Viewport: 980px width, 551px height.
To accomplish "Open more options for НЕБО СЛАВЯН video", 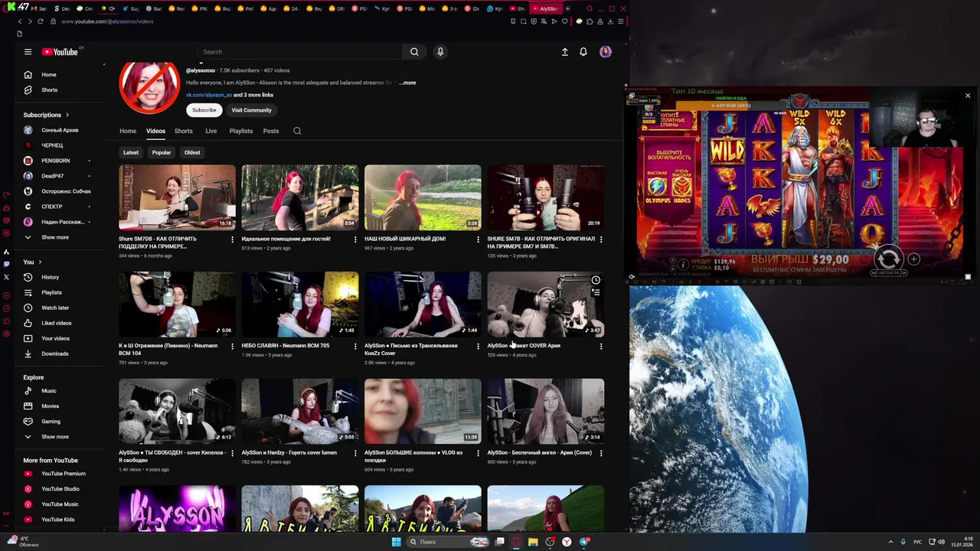I will point(355,347).
